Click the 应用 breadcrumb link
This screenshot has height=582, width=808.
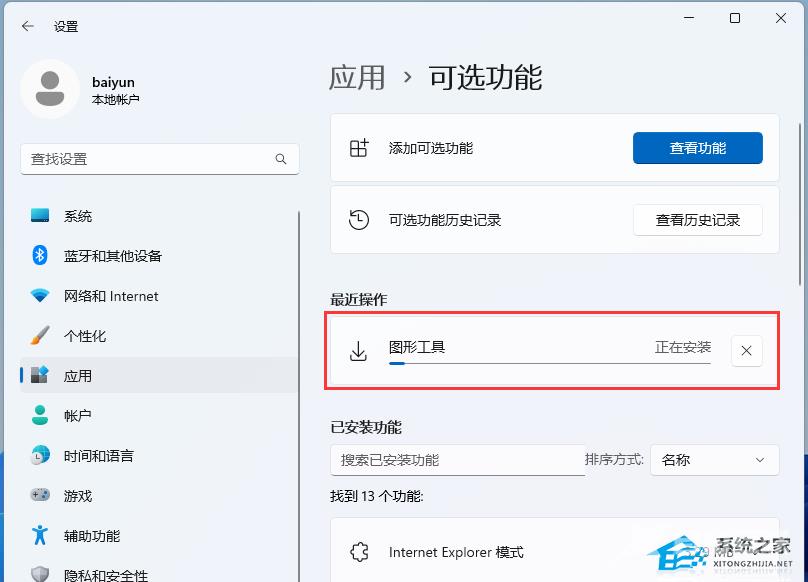[x=357, y=78]
